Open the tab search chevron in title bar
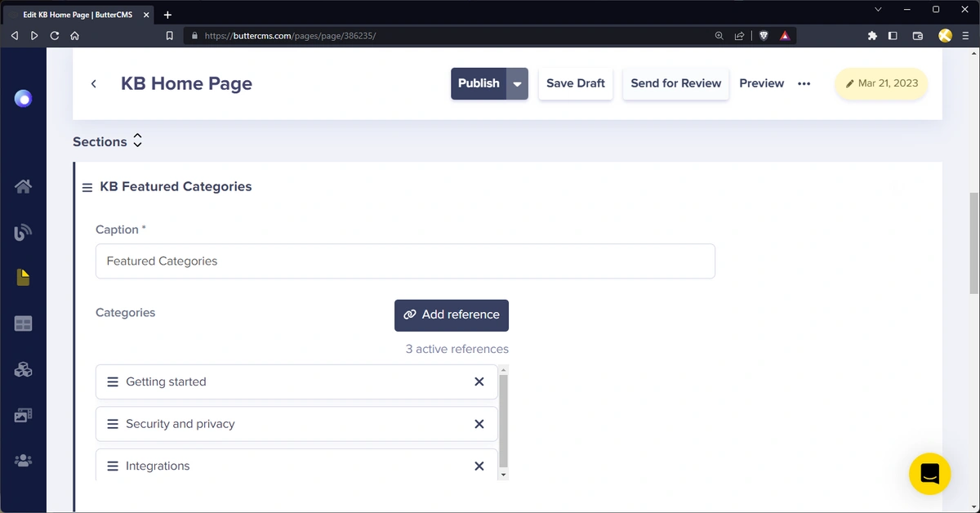 coord(878,10)
